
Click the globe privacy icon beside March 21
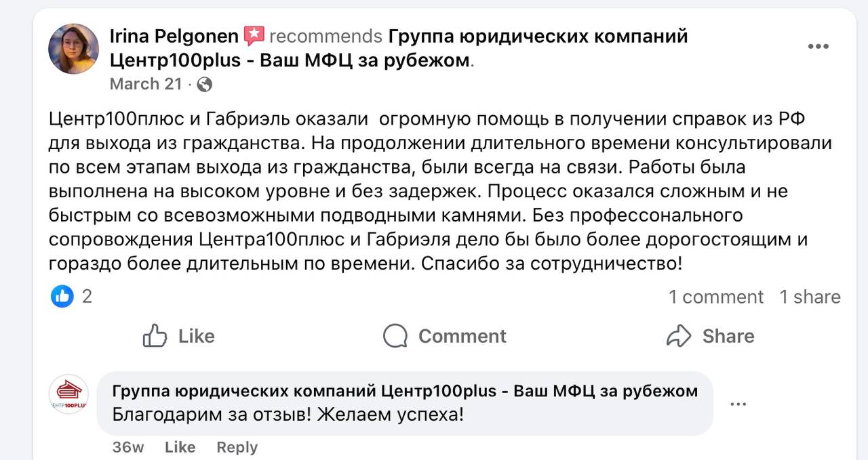point(203,85)
